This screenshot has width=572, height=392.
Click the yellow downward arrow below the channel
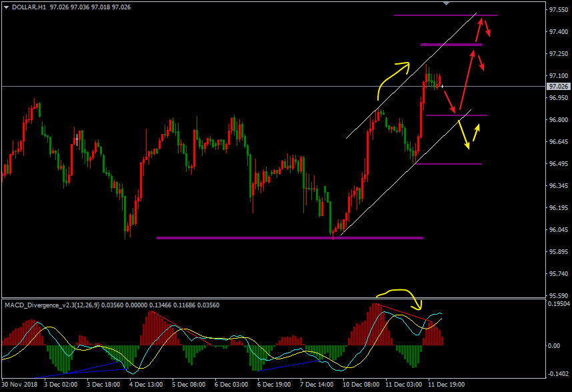tap(463, 135)
